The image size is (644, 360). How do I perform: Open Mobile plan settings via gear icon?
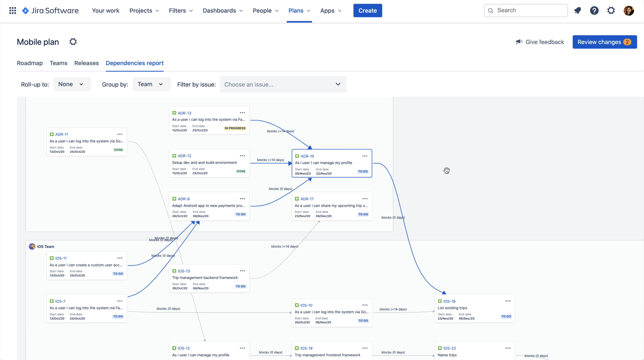73,41
